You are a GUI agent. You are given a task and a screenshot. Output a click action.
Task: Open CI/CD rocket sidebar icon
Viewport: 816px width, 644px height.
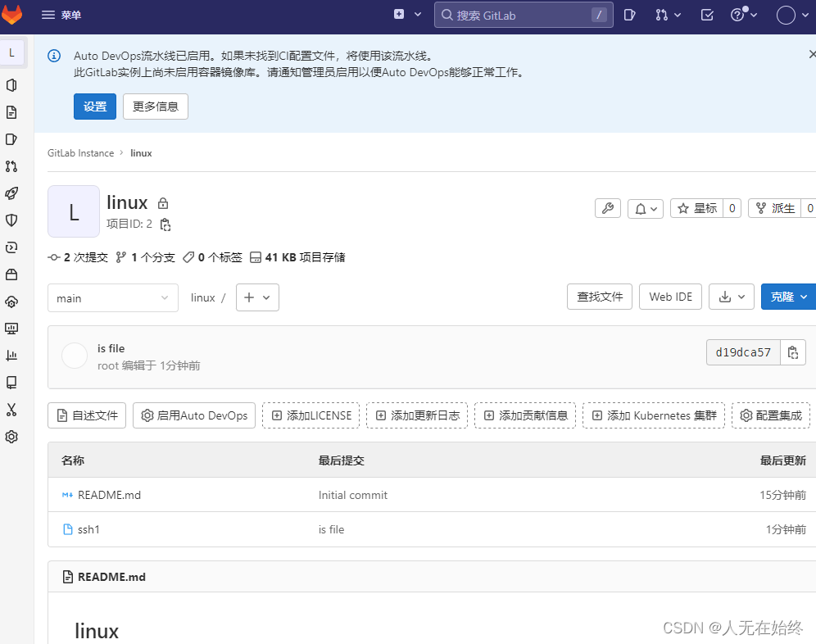pyautogui.click(x=11, y=193)
